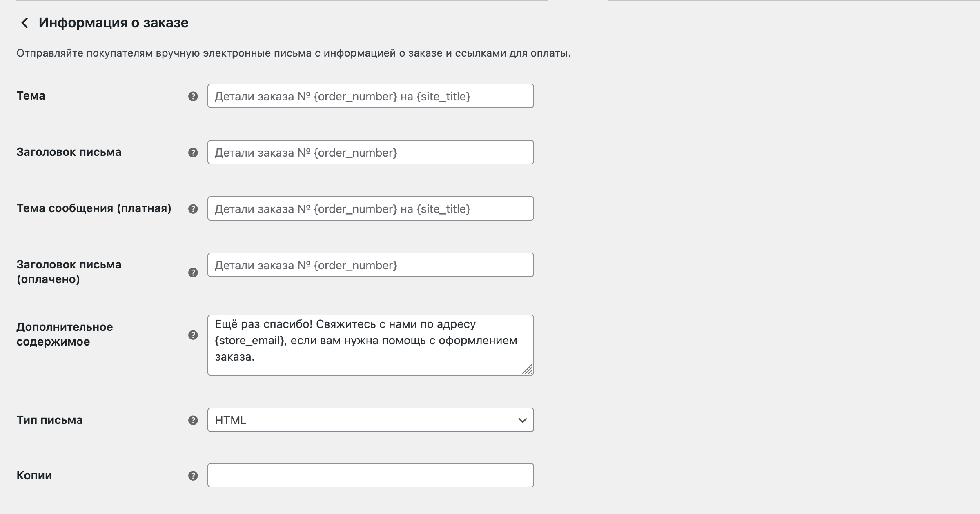Viewport: 980px width, 514px height.
Task: Focus the Заголовок письма (оплачено) field
Action: [x=370, y=265]
